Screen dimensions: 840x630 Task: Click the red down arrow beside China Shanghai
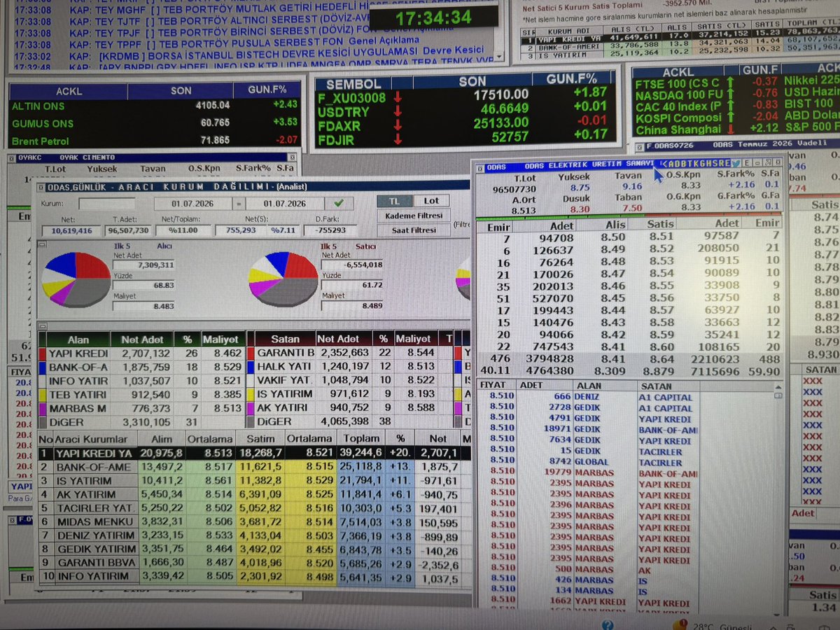click(x=731, y=130)
